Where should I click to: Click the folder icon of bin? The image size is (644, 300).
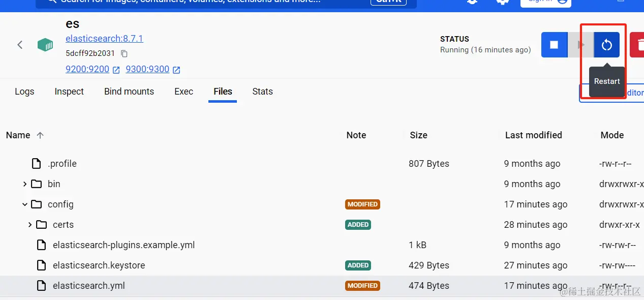[x=36, y=184]
